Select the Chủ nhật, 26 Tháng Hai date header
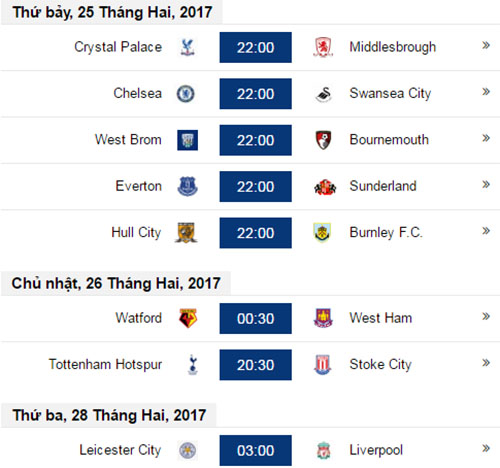 (116, 284)
